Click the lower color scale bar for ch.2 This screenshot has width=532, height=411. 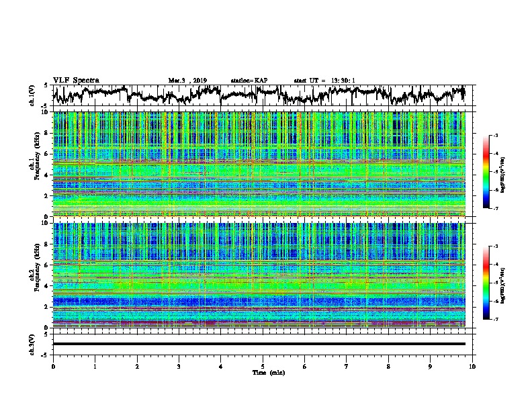[x=486, y=283]
